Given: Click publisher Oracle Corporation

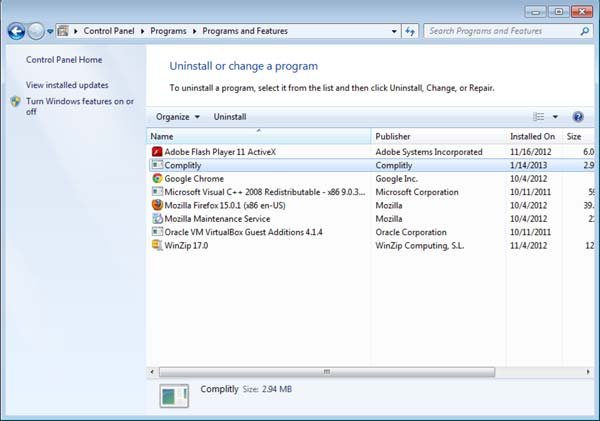Looking at the screenshot, I should [411, 232].
